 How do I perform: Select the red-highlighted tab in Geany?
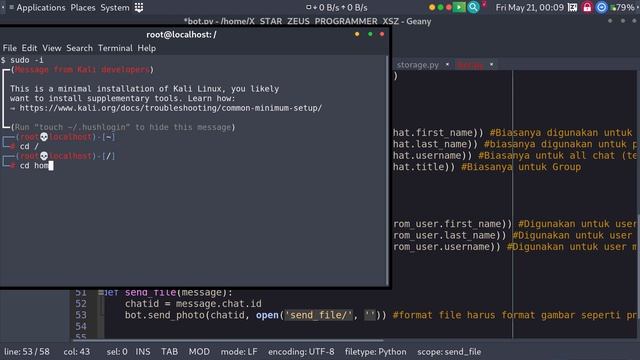[x=470, y=65]
